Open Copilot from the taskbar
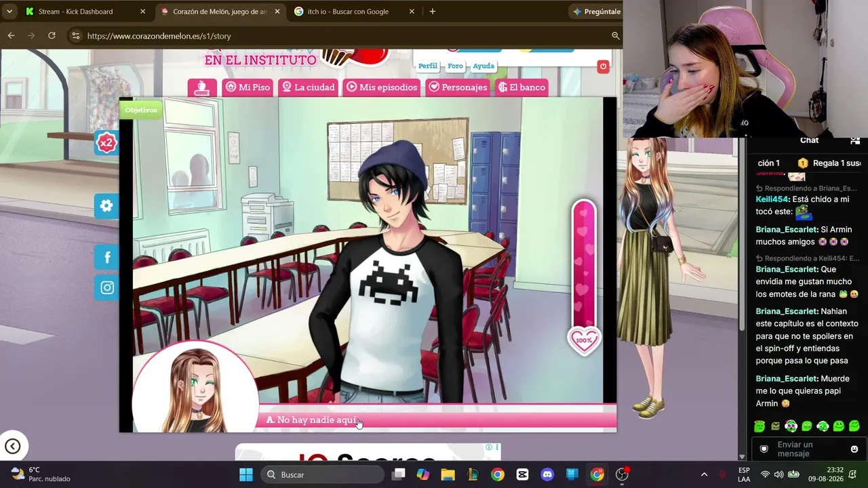This screenshot has width=868, height=488. click(x=423, y=474)
